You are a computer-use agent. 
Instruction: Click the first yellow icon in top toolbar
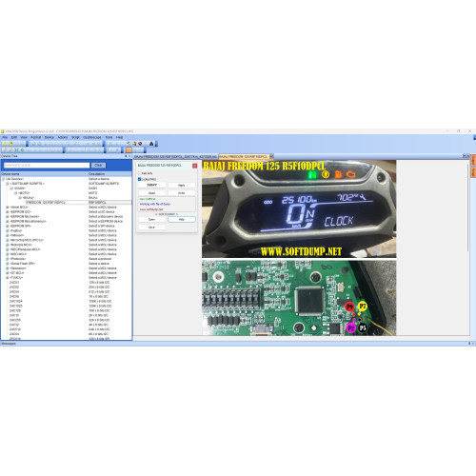pos(5,144)
